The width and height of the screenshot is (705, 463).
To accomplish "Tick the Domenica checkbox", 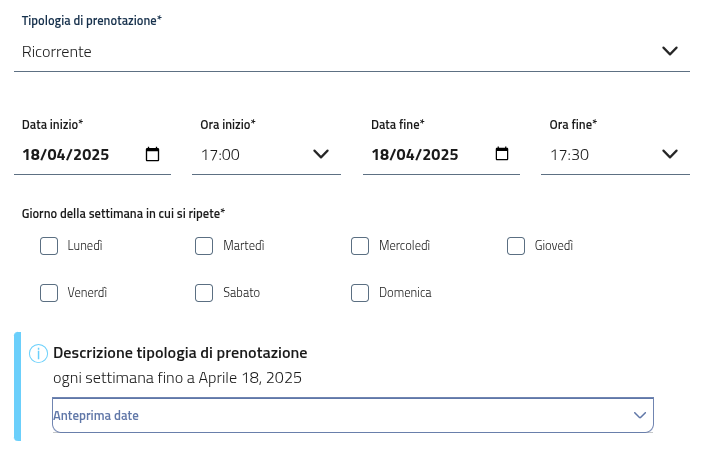I will pos(360,293).
